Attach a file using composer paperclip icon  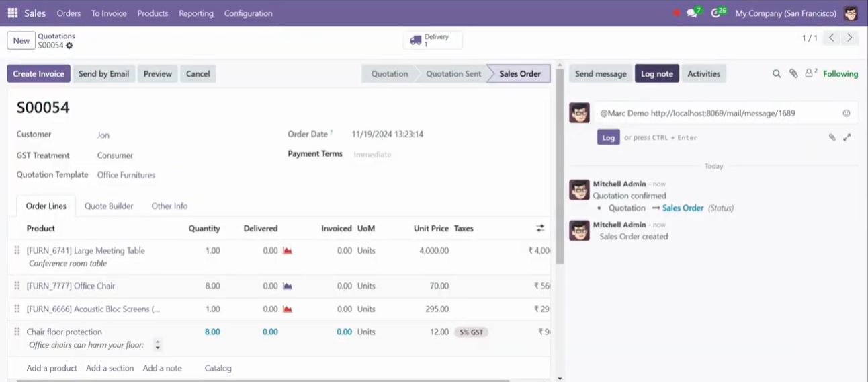(x=832, y=137)
